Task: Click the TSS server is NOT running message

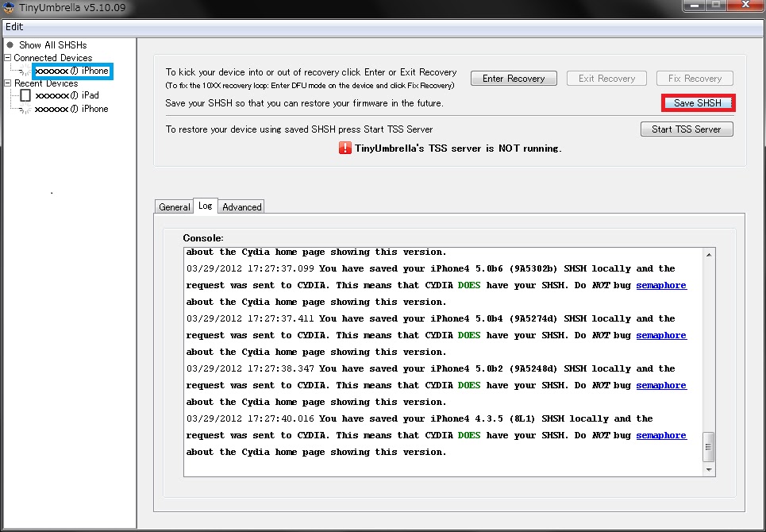Action: coord(458,148)
